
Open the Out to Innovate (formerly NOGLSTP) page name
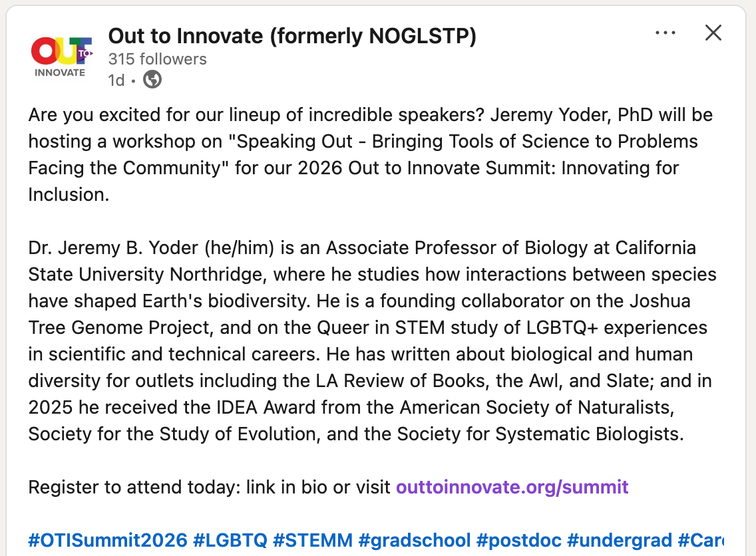(292, 36)
